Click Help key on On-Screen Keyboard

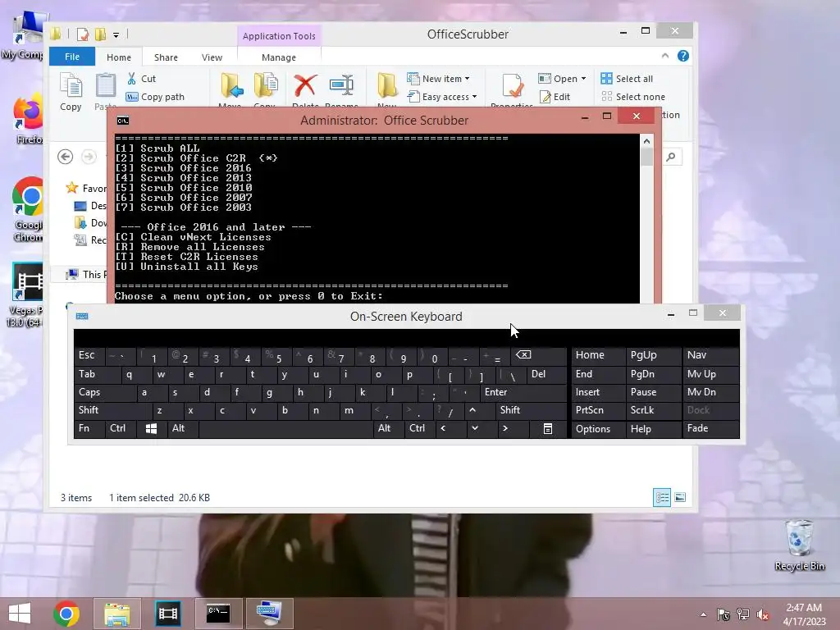coord(653,428)
